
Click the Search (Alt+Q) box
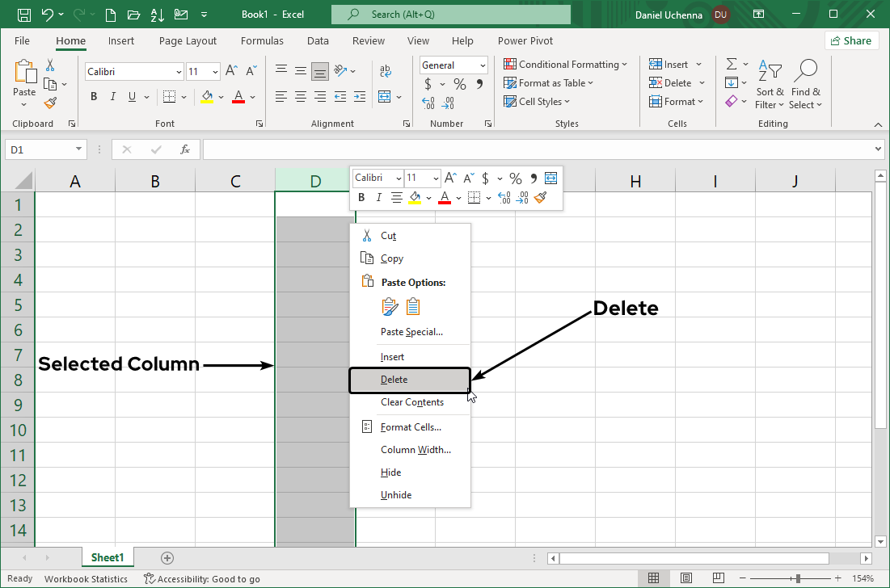450,14
